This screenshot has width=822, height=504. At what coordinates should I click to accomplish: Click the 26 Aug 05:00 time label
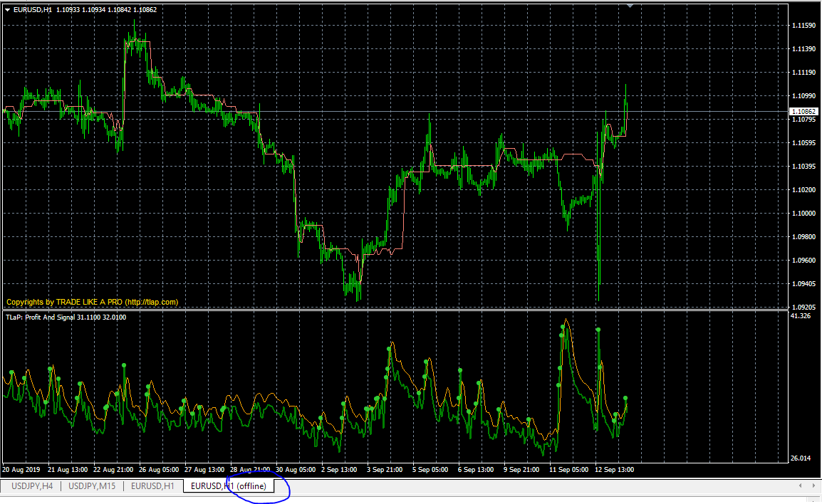[159, 469]
